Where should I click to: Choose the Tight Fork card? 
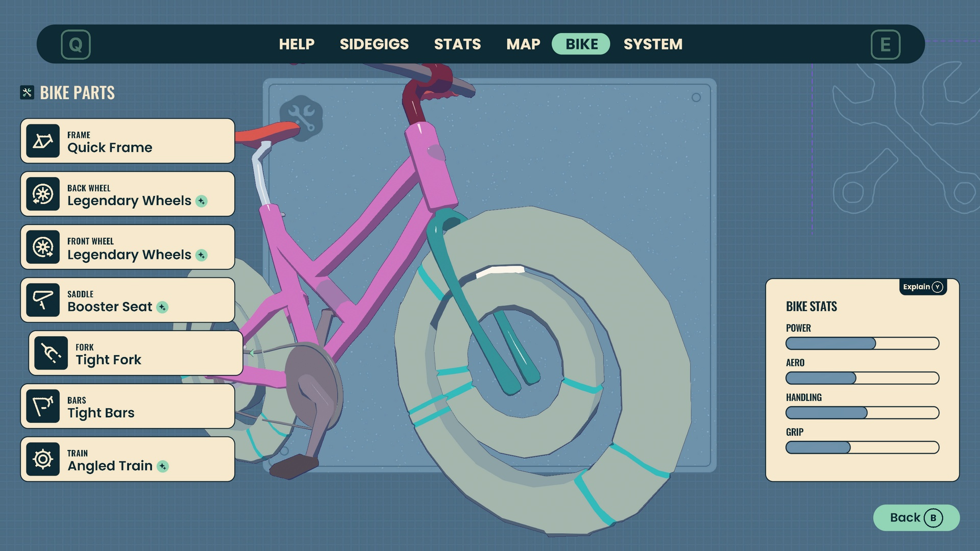(x=136, y=353)
